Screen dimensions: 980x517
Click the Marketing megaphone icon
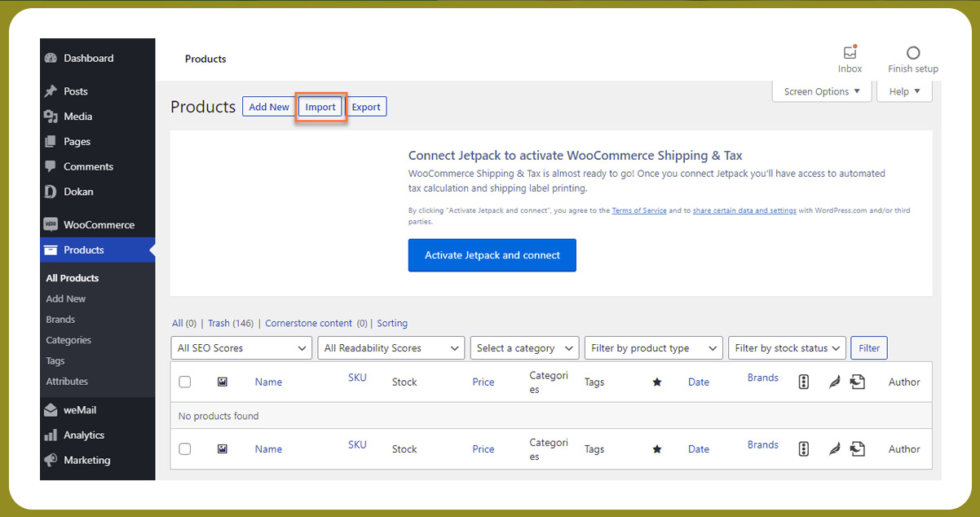(51, 460)
